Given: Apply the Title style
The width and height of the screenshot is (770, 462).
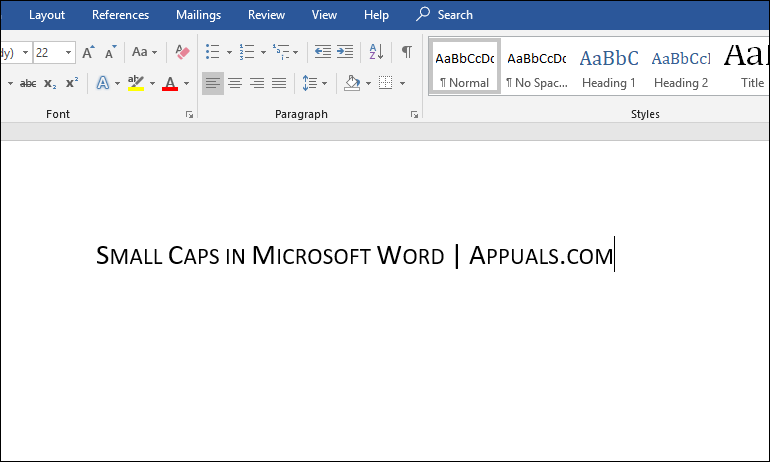Looking at the screenshot, I should point(745,66).
